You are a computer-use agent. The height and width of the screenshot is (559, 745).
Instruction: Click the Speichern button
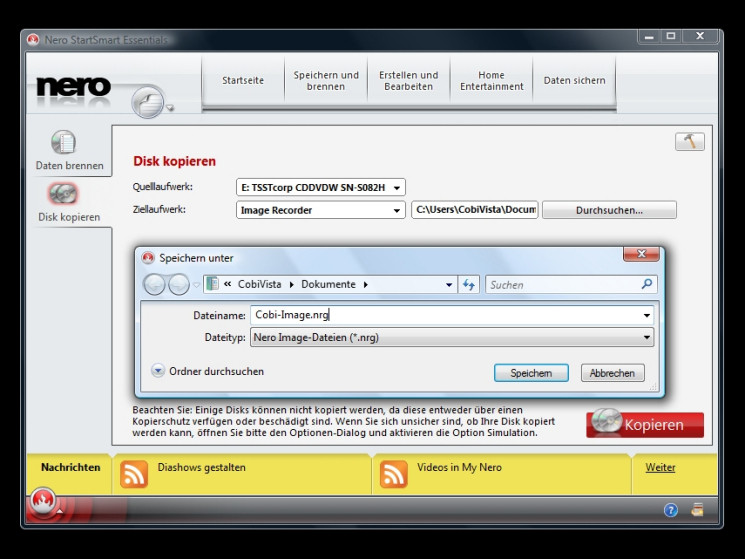coord(531,373)
